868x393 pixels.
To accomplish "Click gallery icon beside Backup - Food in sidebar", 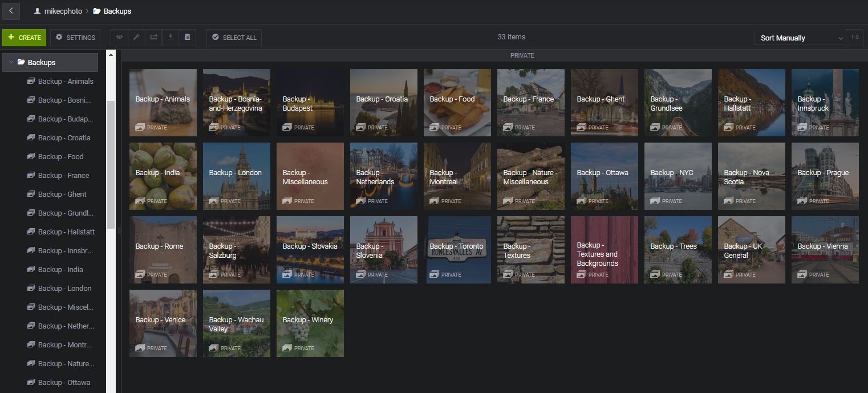I will (x=31, y=156).
